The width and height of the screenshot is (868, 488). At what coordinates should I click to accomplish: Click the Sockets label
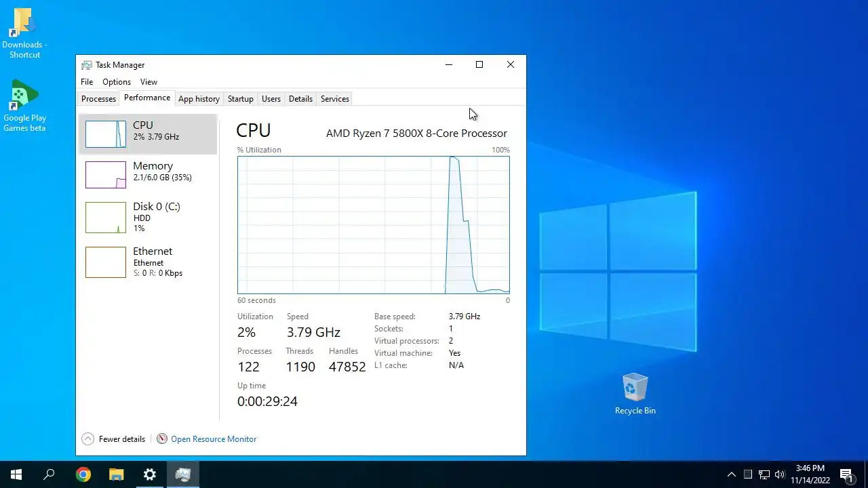(x=389, y=329)
